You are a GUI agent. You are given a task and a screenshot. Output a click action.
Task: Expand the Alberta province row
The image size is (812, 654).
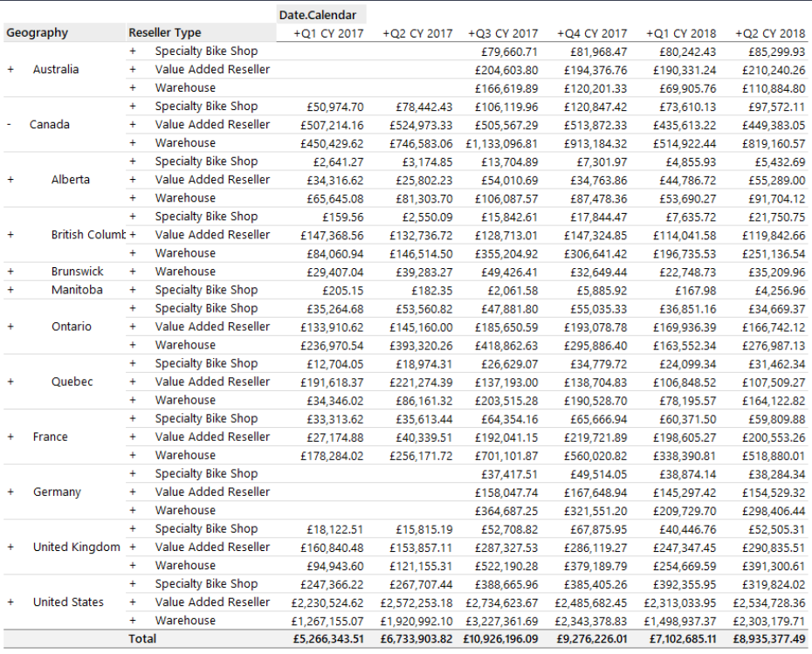(x=9, y=179)
